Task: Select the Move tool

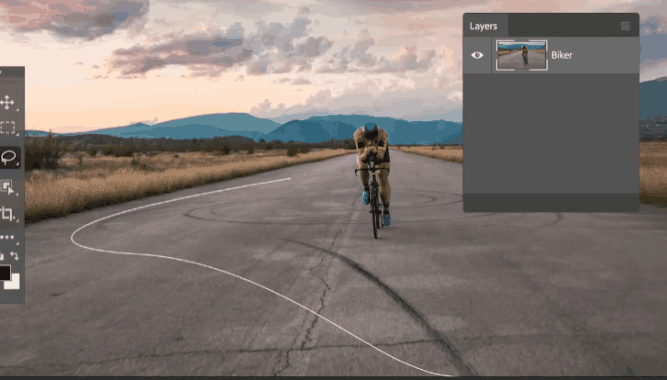Action: [7, 103]
